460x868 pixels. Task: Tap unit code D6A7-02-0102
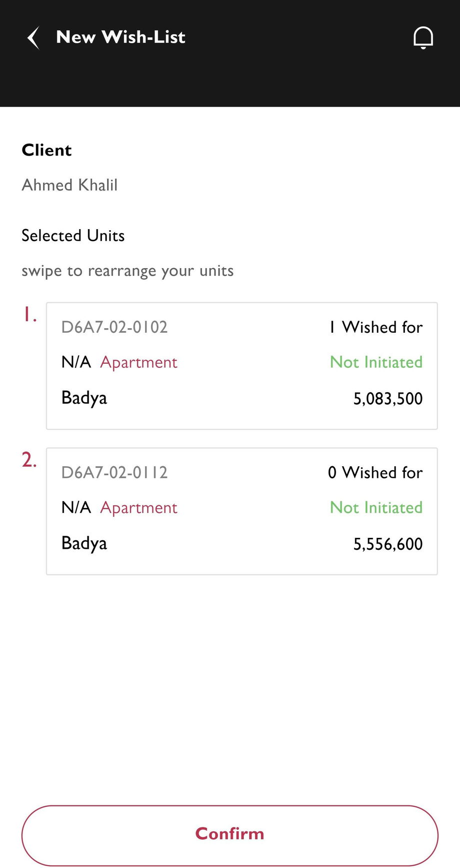[x=114, y=327]
